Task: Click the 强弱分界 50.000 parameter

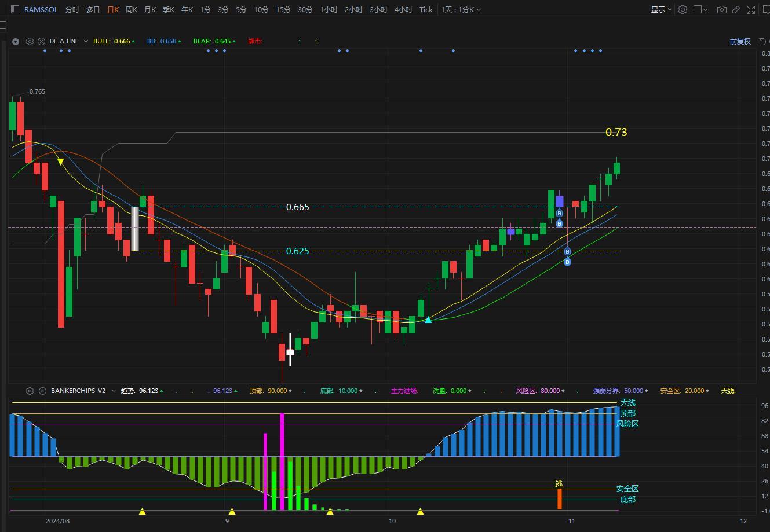Action: tap(621, 391)
